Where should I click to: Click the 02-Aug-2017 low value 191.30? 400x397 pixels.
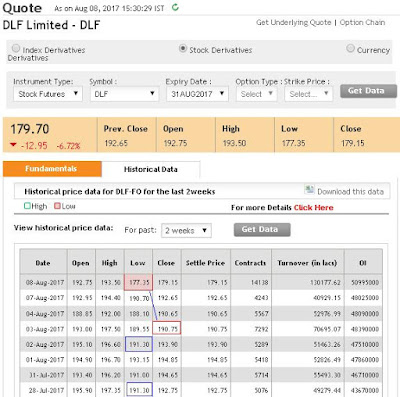[x=138, y=344]
